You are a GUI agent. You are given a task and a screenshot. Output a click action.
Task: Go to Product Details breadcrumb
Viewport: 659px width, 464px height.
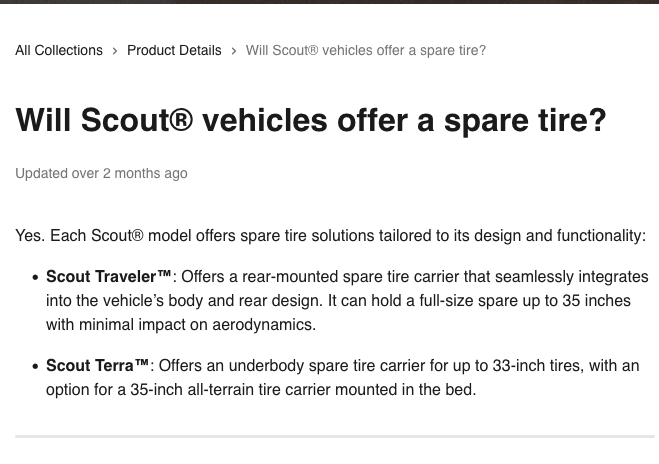pos(174,50)
